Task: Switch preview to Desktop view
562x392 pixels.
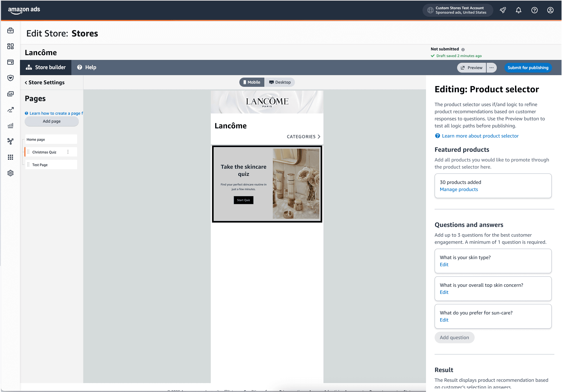Action: click(x=280, y=82)
